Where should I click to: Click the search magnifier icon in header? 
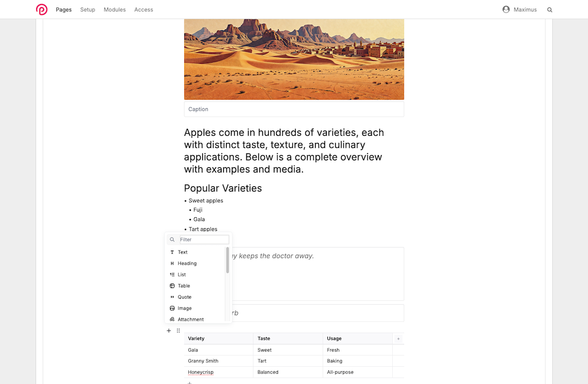pos(550,10)
